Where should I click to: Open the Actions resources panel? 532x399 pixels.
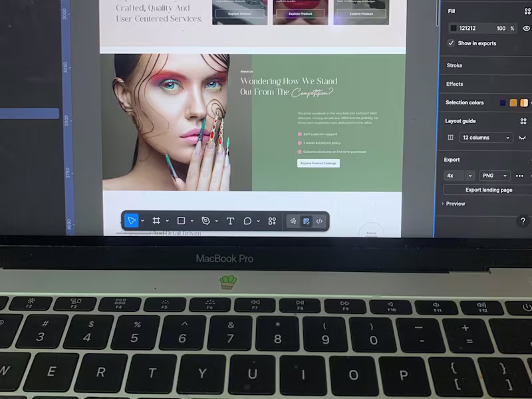click(x=271, y=220)
